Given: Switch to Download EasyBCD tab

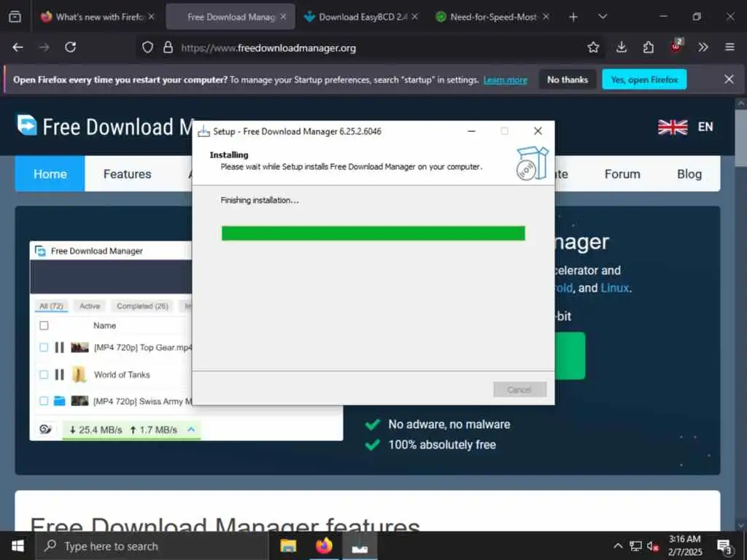Looking at the screenshot, I should click(x=360, y=17).
